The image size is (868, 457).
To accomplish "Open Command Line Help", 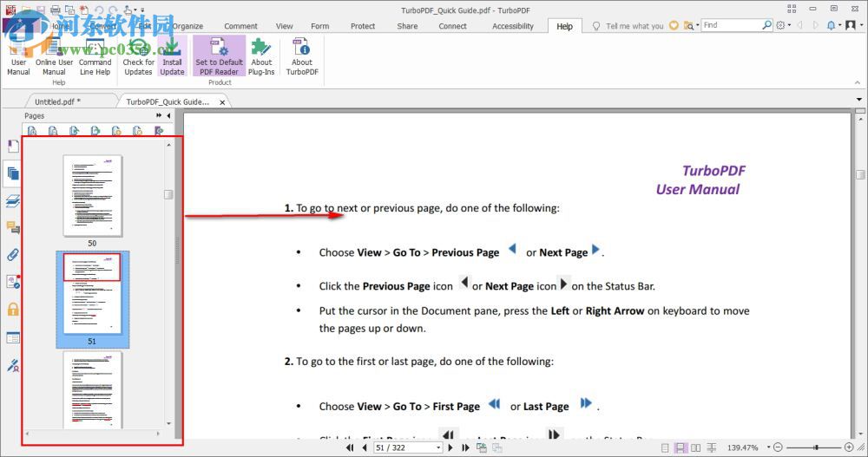I will pos(95,57).
